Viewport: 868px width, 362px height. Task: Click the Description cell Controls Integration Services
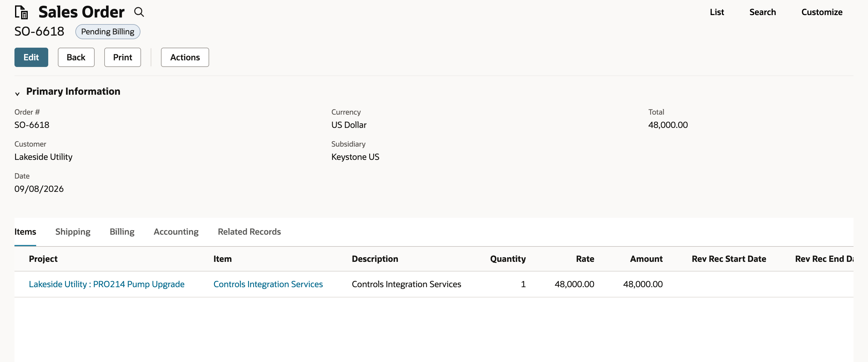coord(406,284)
